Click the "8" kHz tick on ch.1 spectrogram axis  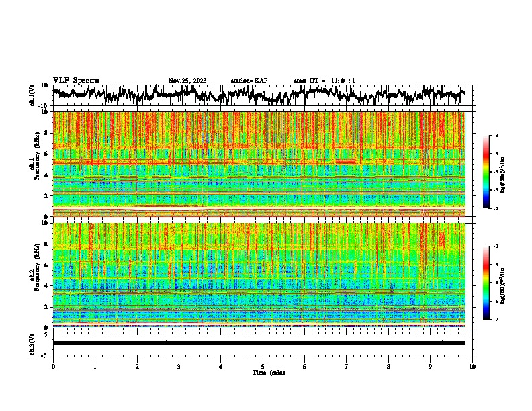click(48, 133)
